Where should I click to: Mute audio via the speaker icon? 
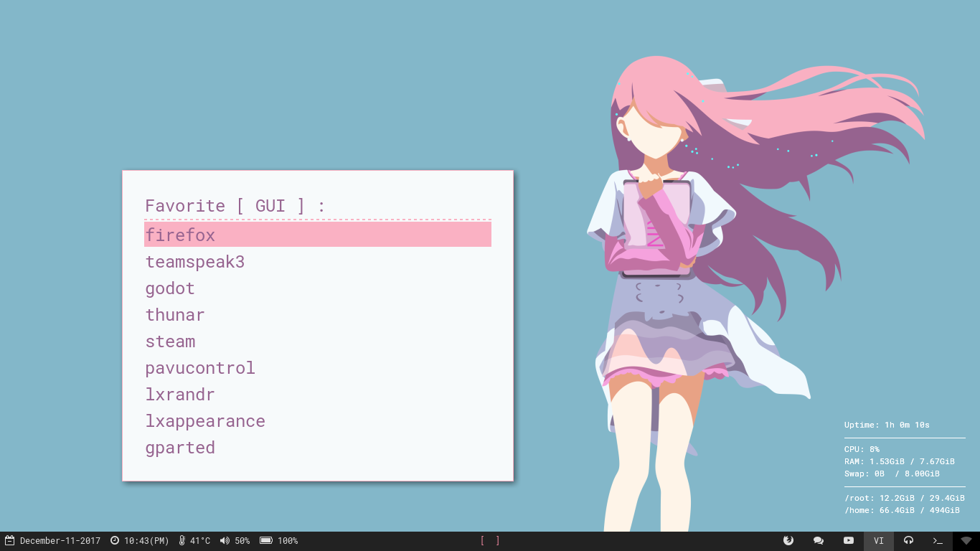point(225,540)
